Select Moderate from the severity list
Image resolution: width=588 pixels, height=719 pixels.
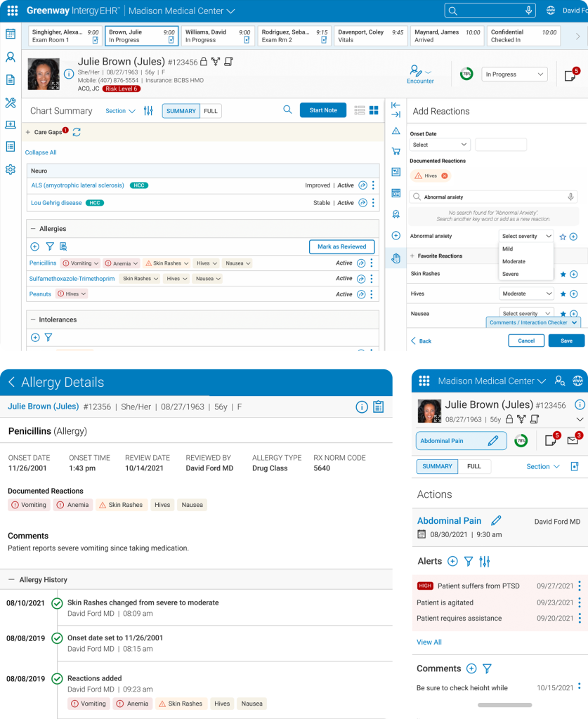click(x=514, y=261)
